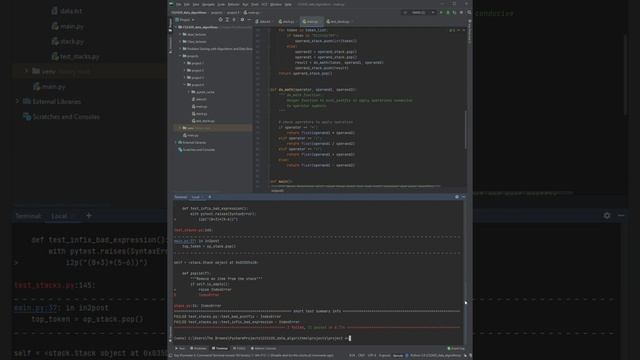640x360 pixels.
Task: Click Expand All in Project panel
Action: pos(227,20)
